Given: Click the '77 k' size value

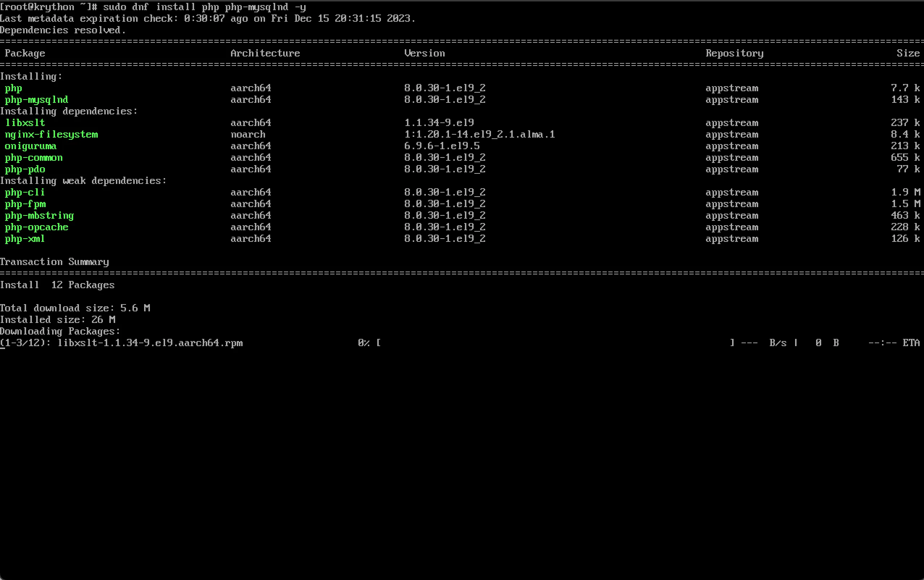Looking at the screenshot, I should click(x=908, y=169).
